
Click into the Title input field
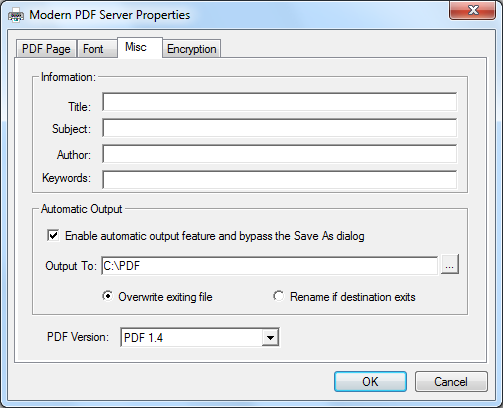[x=279, y=102]
